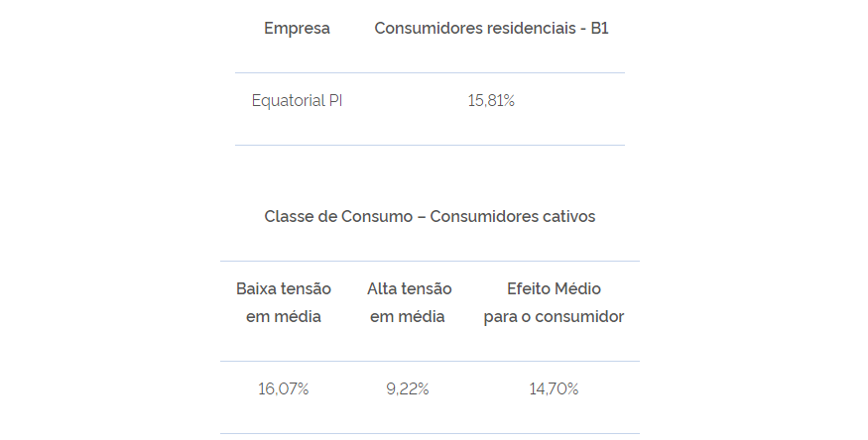Image resolution: width=868 pixels, height=440 pixels.
Task: Select Alta tensão header text
Action: click(x=409, y=288)
